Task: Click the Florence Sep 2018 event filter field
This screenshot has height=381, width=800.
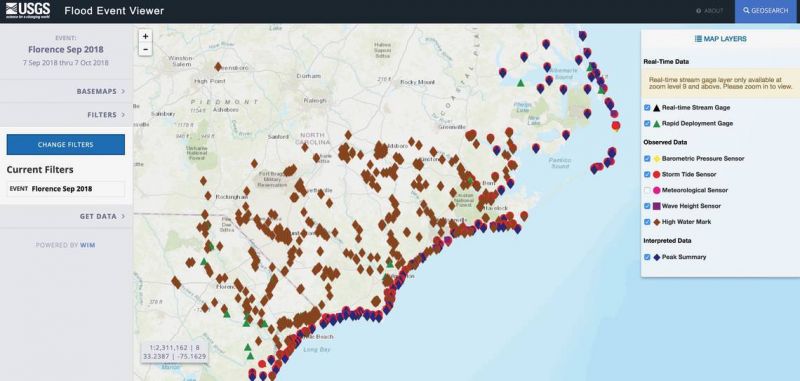Action: point(66,189)
